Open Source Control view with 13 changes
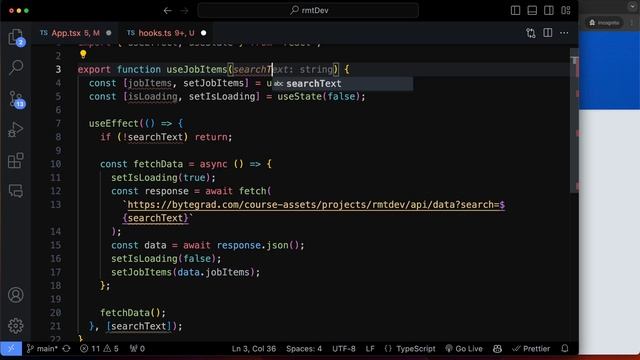This screenshot has height=360, width=640. pos(16,99)
